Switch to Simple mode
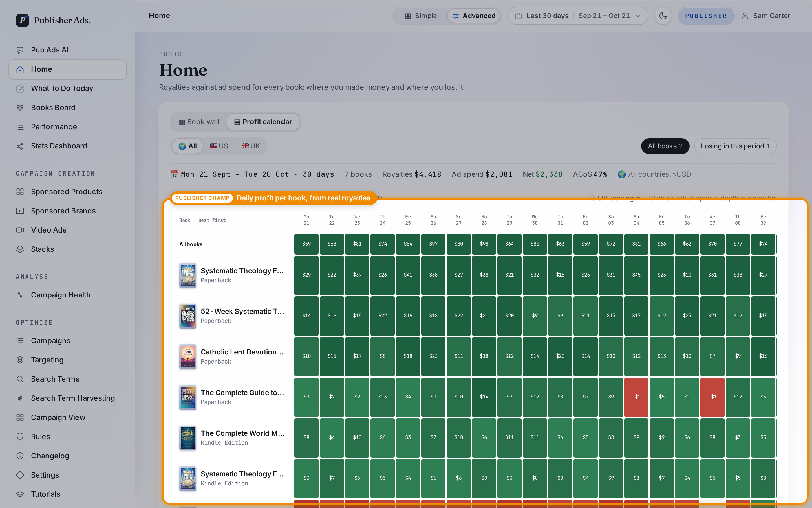This screenshot has width=812, height=508. tap(421, 16)
